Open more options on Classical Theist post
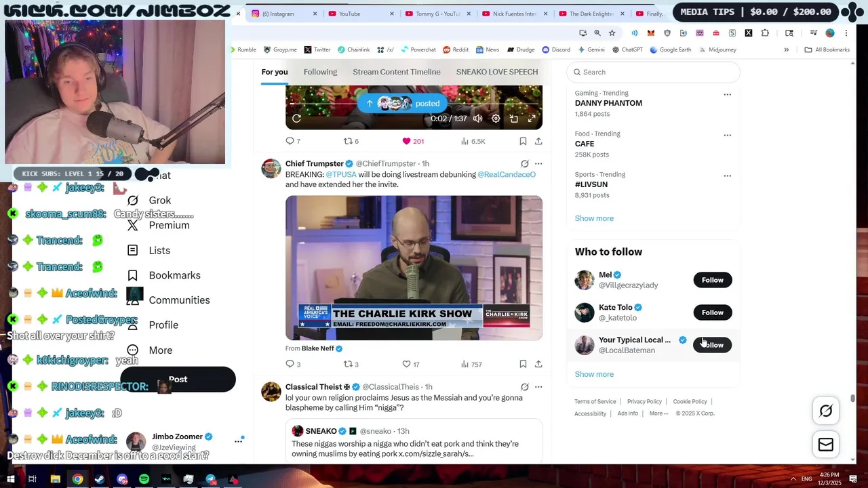 click(538, 387)
